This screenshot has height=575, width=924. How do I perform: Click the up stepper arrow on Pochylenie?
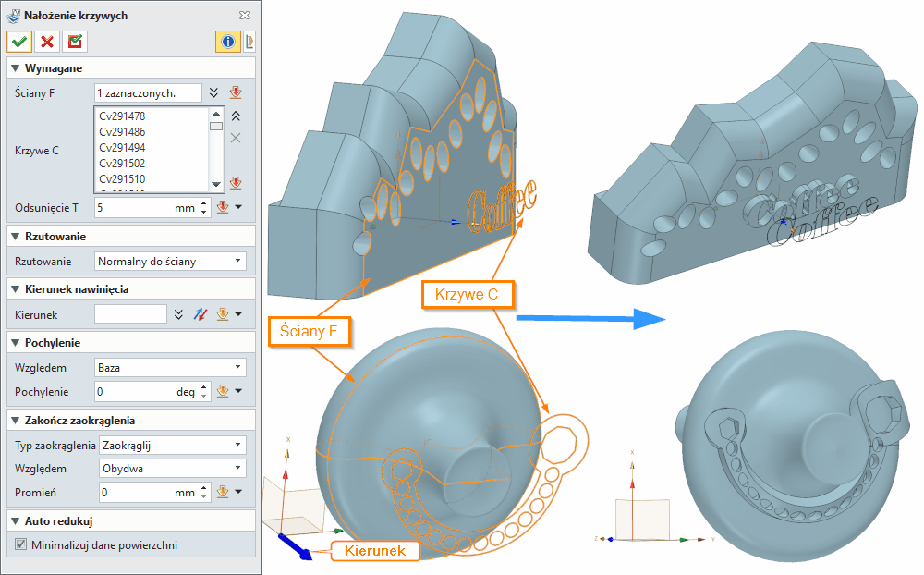coord(203,386)
